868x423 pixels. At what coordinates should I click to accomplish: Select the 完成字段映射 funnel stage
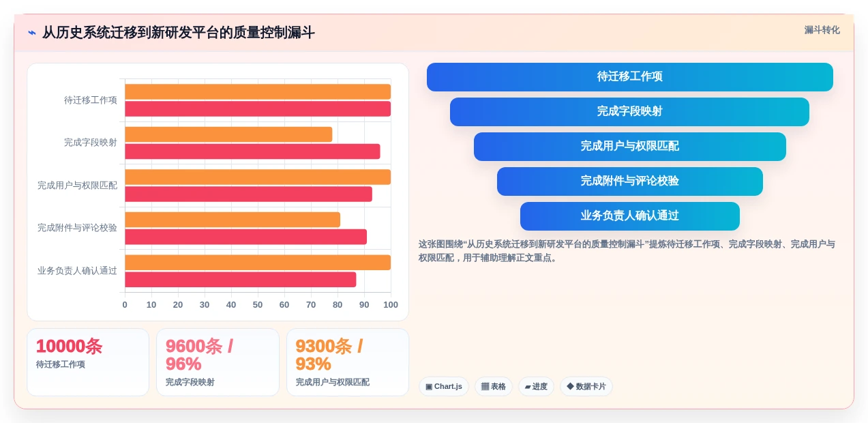(x=630, y=112)
